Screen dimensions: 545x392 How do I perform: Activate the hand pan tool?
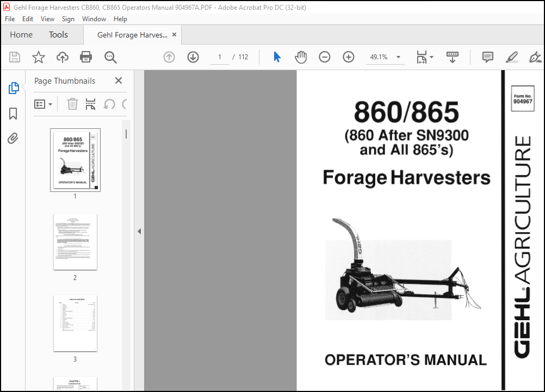[x=301, y=57]
